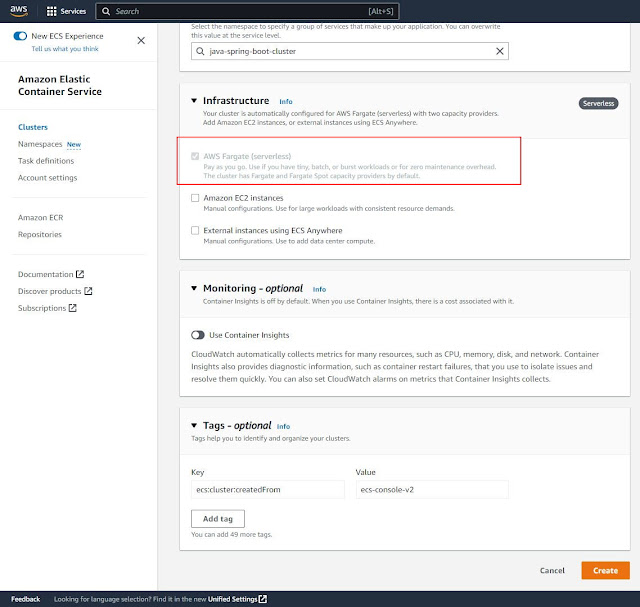Open Unified Settings external link icon
The image size is (640, 607).
point(263,599)
